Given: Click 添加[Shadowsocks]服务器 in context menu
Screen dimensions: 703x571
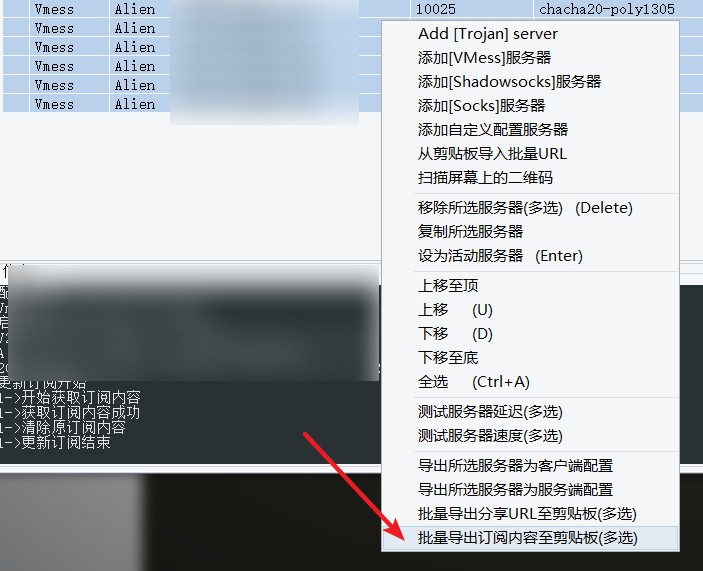Looking at the screenshot, I should (x=530, y=82).
